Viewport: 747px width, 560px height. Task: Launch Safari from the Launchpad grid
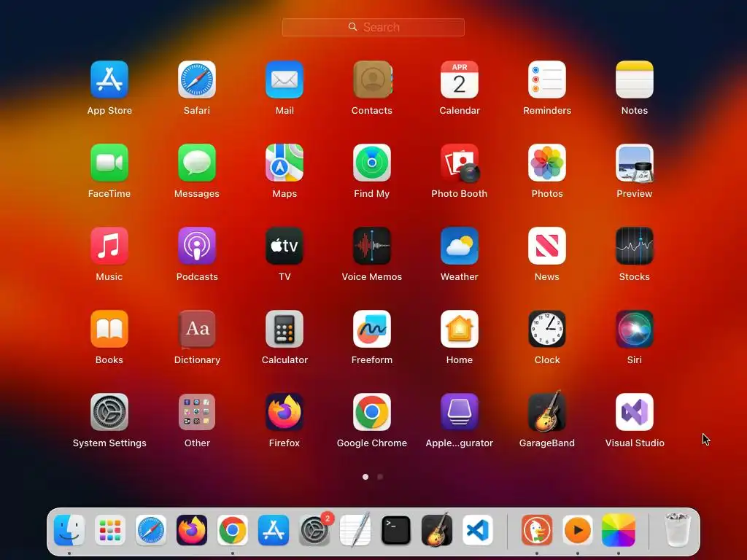coord(197,79)
